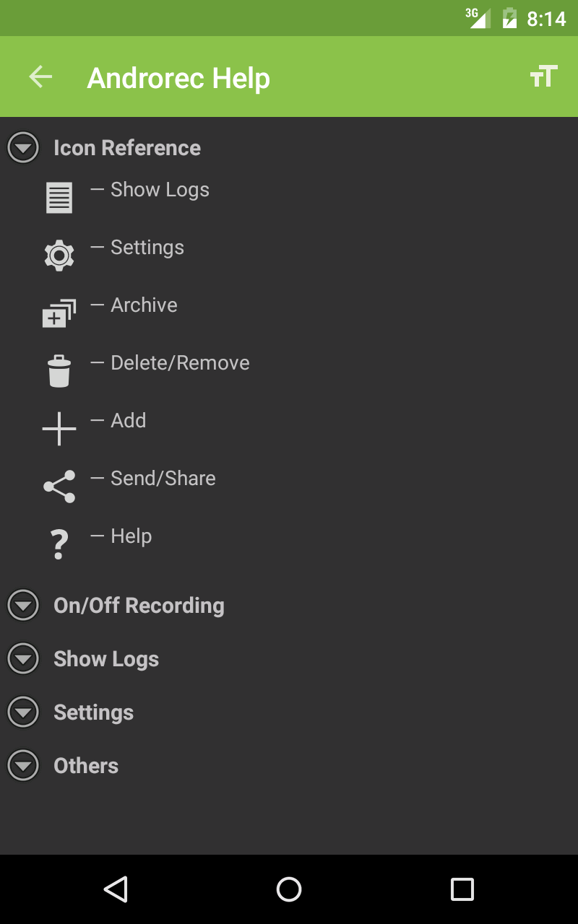Image resolution: width=578 pixels, height=924 pixels.
Task: Tap the Android home circle button
Action: [x=289, y=889]
